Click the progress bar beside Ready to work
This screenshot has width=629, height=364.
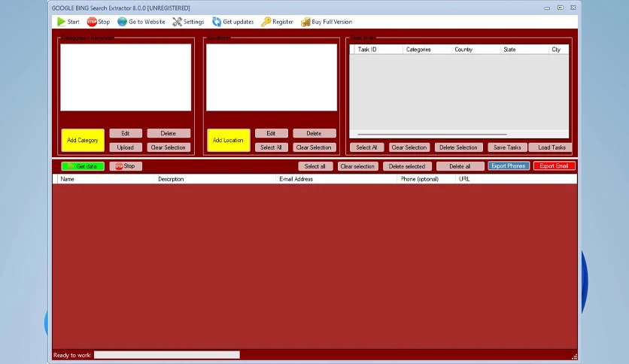coord(167,355)
